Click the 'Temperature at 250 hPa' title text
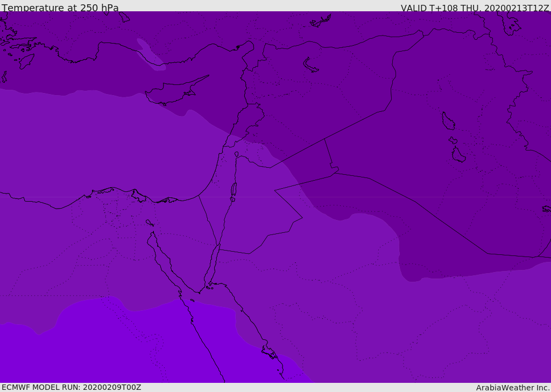 click(x=60, y=8)
